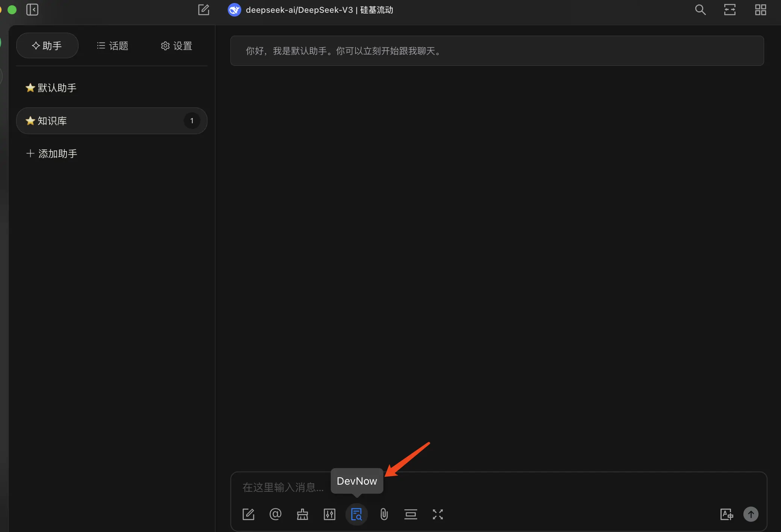Switch to the 设置 tab
The image size is (781, 532).
tap(177, 45)
